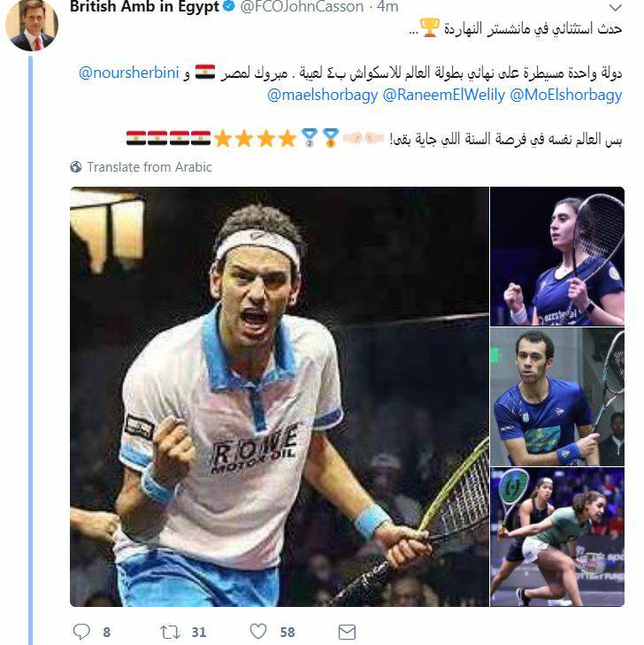
Task: Click the blue verified badge
Action: [x=229, y=6]
